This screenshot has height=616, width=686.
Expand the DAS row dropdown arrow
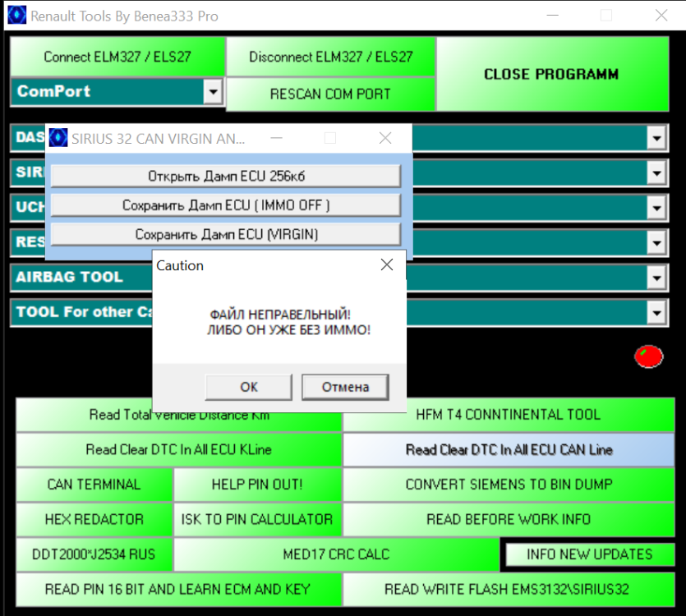click(656, 138)
